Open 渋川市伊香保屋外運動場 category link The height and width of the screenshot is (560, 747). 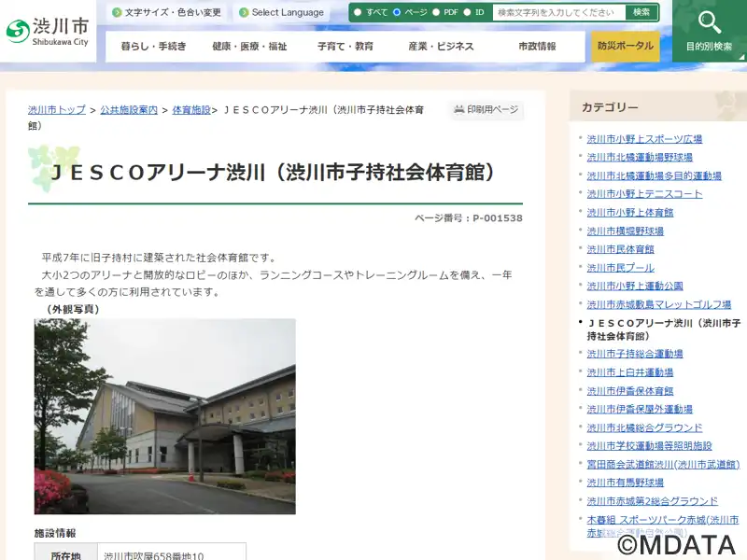[x=640, y=409]
